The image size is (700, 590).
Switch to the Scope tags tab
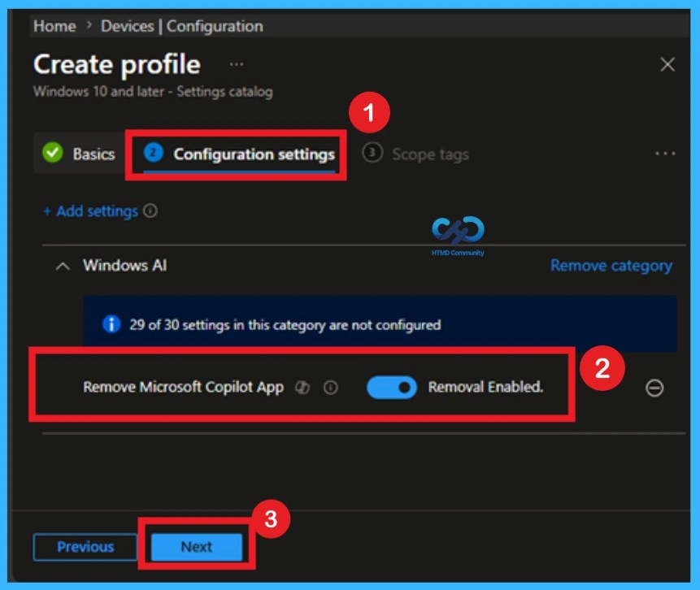pos(431,153)
